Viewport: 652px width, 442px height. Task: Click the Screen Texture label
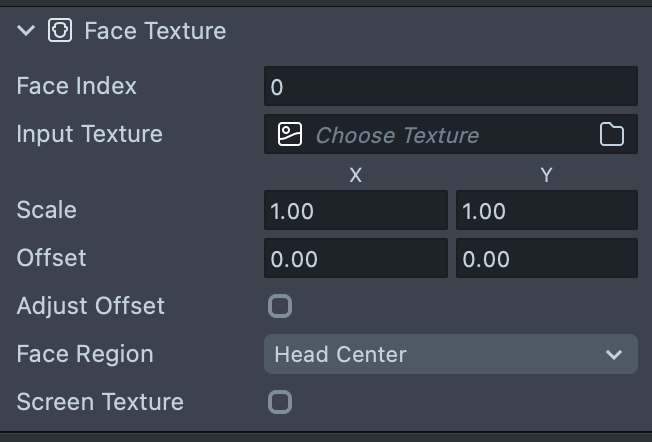(100, 402)
